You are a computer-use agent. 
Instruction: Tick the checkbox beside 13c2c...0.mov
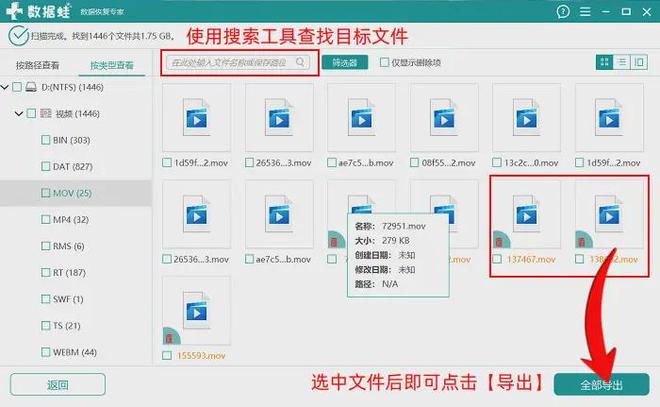click(x=497, y=162)
